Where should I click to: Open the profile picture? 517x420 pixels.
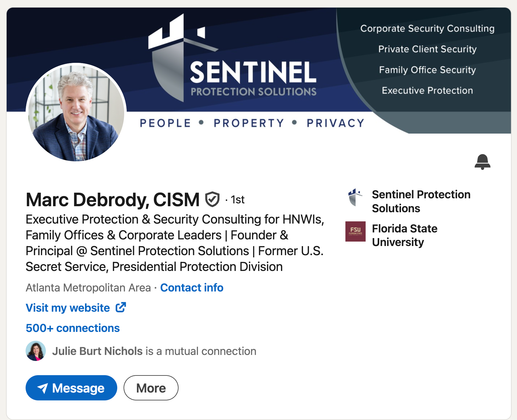coord(76,112)
